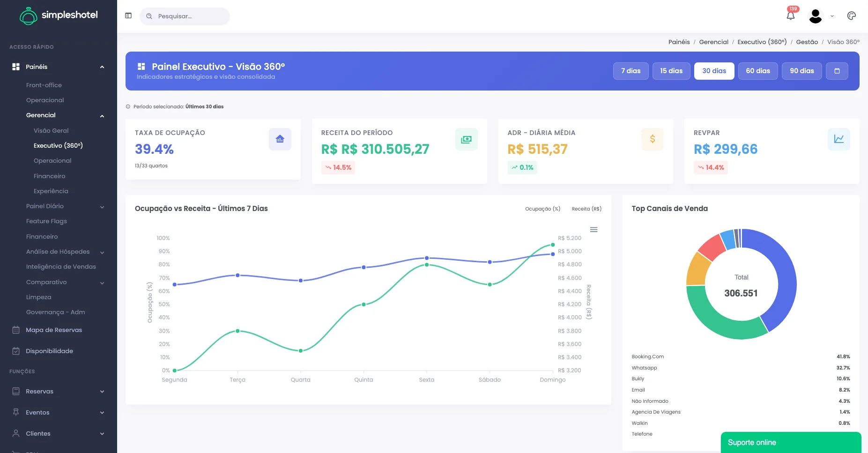Open the notifications bell
The height and width of the screenshot is (453, 868).
[x=791, y=15]
